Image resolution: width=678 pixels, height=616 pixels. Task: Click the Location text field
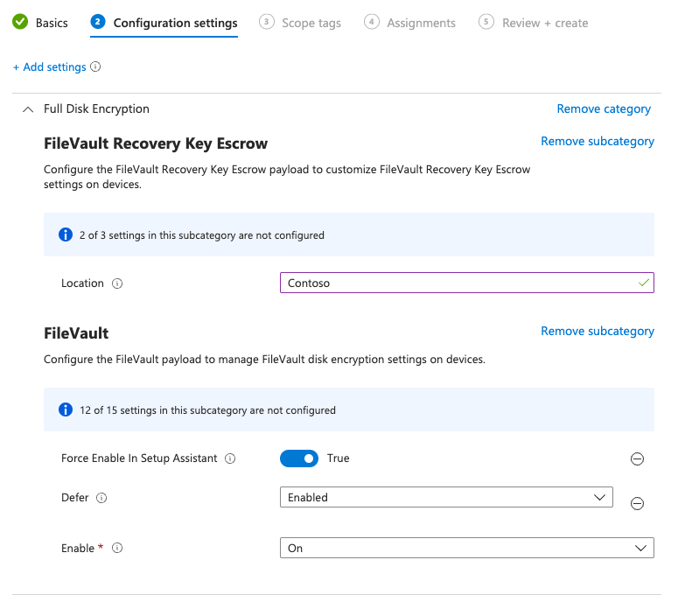tap(459, 283)
